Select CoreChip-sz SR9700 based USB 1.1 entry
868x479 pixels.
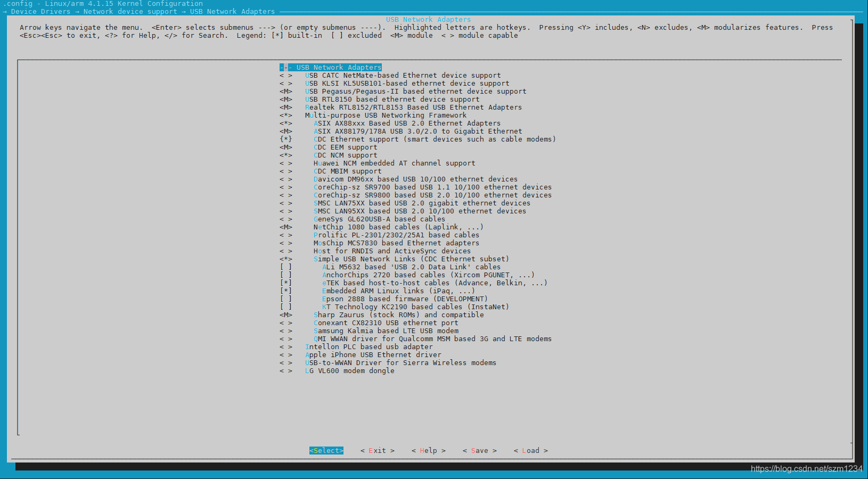click(x=433, y=187)
